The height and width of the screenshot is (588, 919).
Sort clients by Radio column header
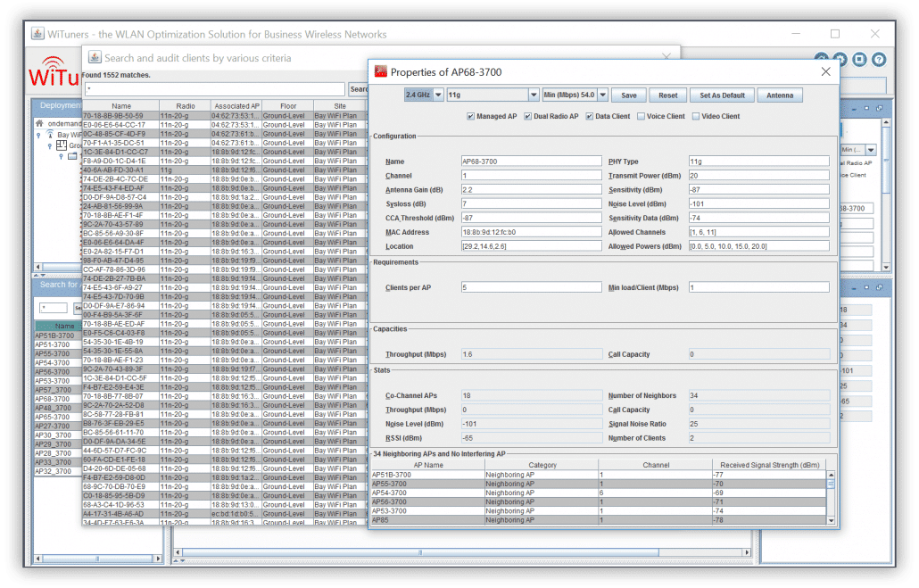[186, 106]
